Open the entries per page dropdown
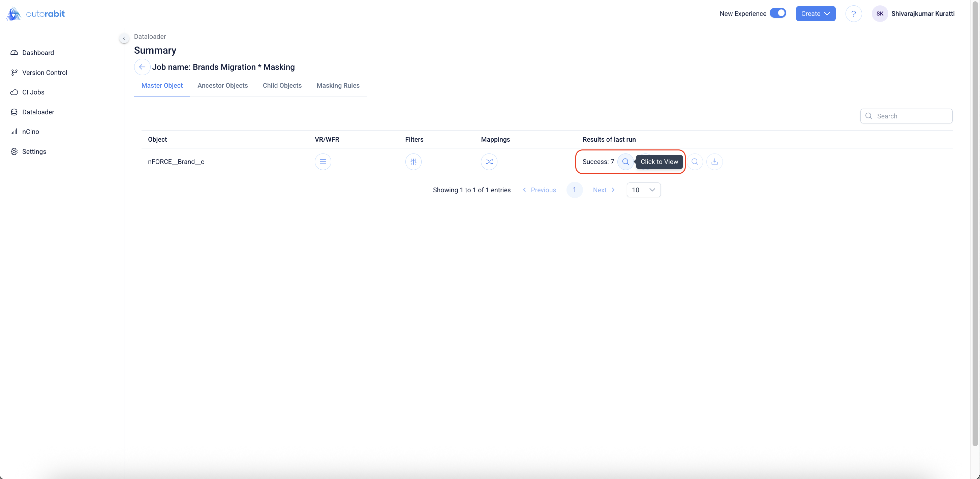 coord(643,190)
